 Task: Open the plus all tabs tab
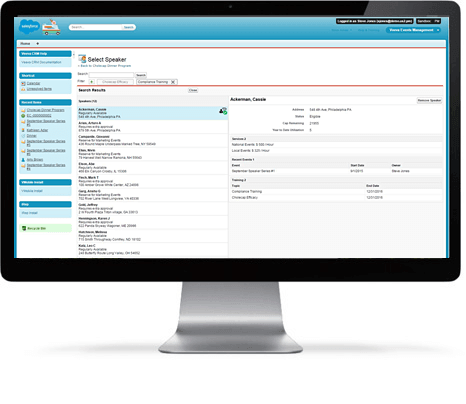[37, 44]
